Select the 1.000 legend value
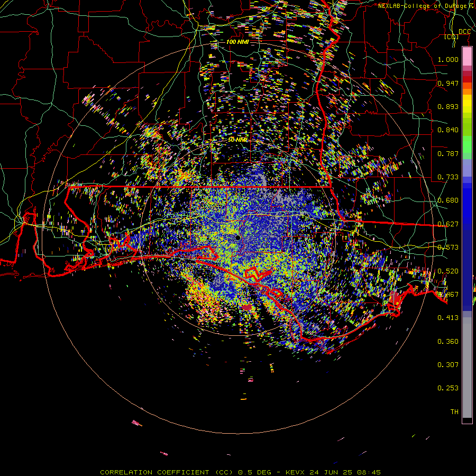 448,59
